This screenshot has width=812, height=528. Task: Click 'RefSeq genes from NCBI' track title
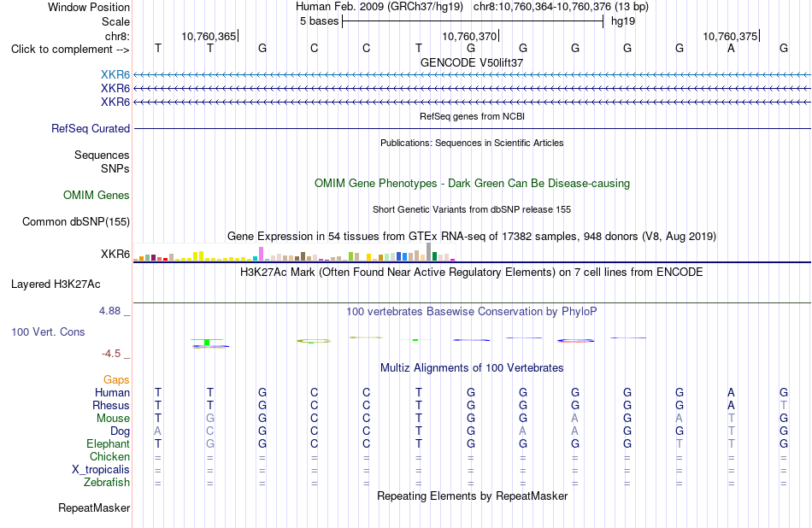point(473,116)
